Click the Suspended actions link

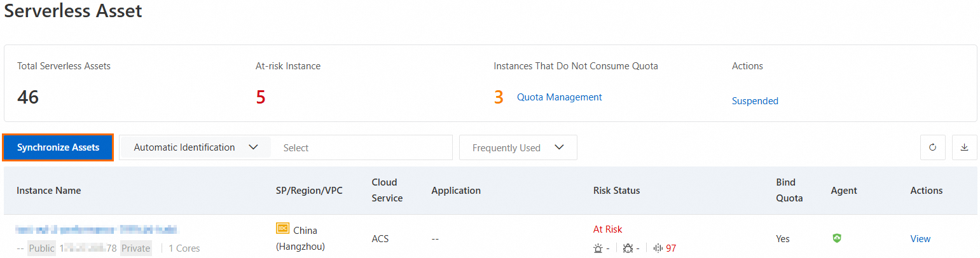coord(755,101)
